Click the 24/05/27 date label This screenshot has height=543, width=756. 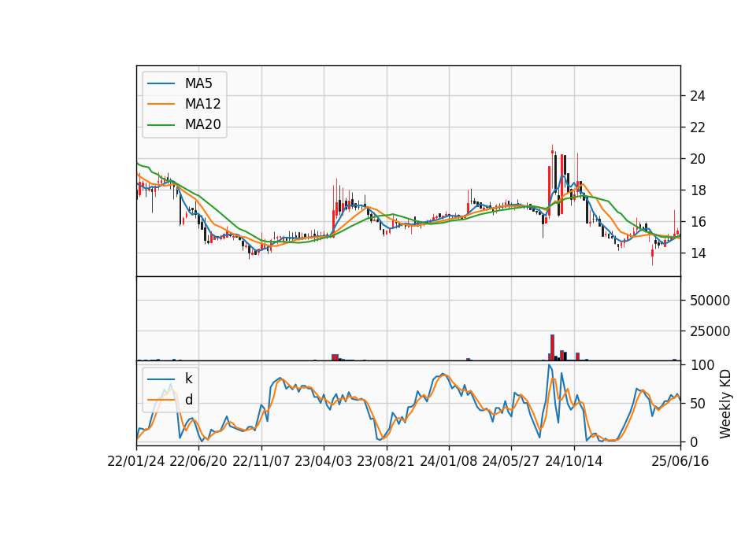pyautogui.click(x=511, y=462)
